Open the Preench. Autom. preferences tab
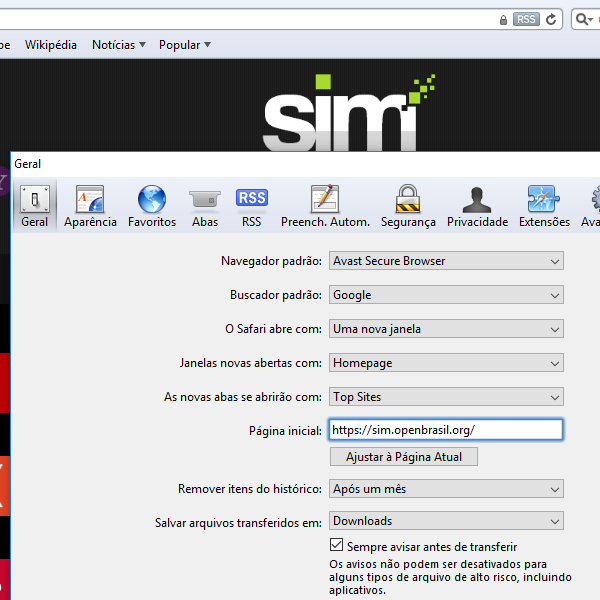The width and height of the screenshot is (600, 600). [x=325, y=205]
